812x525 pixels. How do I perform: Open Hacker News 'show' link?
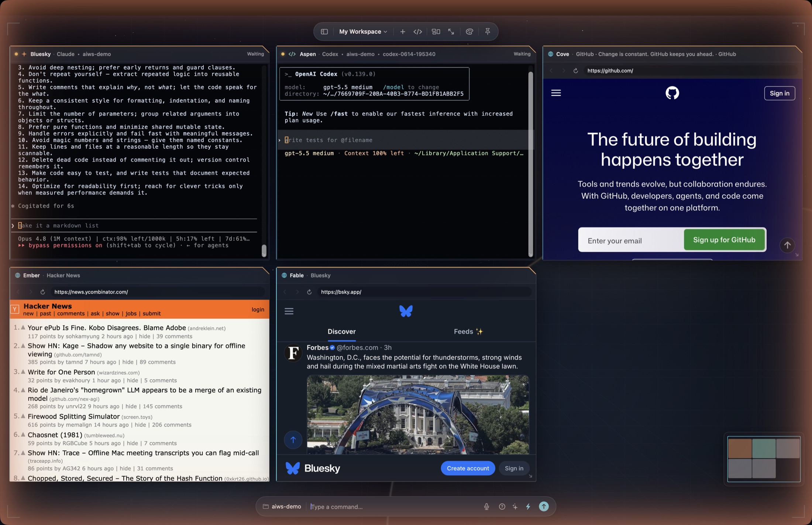pos(113,313)
